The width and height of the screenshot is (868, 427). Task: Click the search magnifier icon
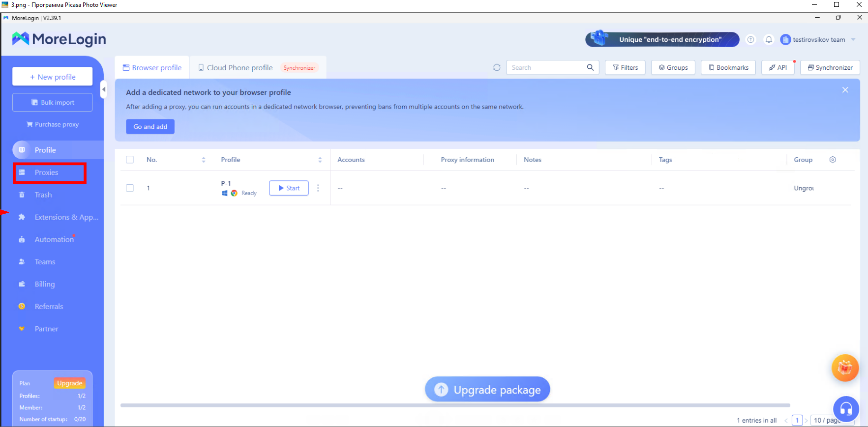tap(590, 68)
